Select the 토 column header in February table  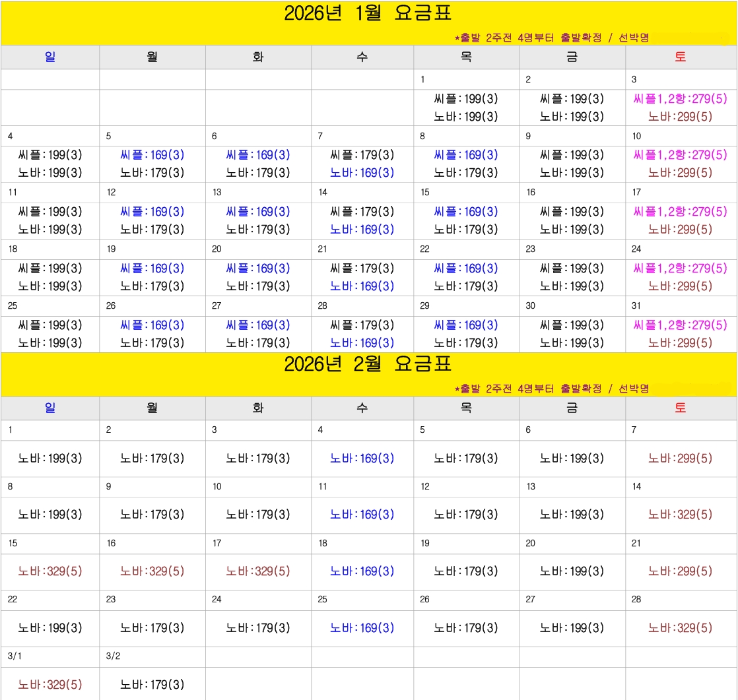pyautogui.click(x=681, y=408)
